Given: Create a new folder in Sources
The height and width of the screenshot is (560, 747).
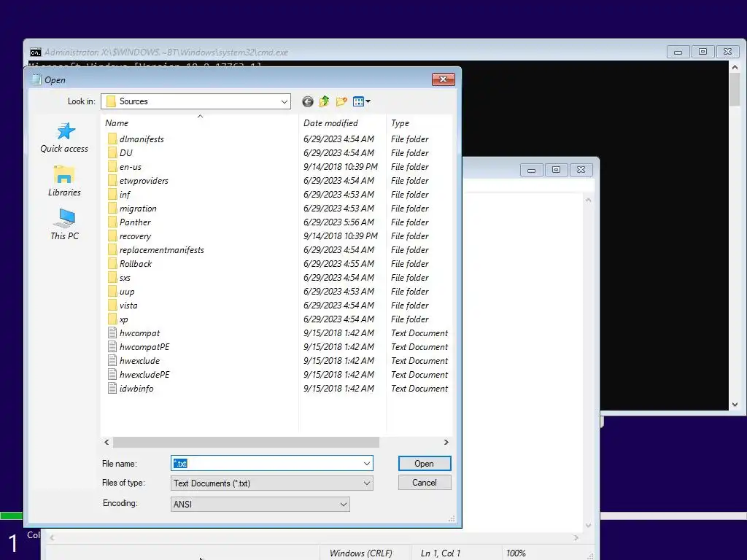Looking at the screenshot, I should pos(341,101).
